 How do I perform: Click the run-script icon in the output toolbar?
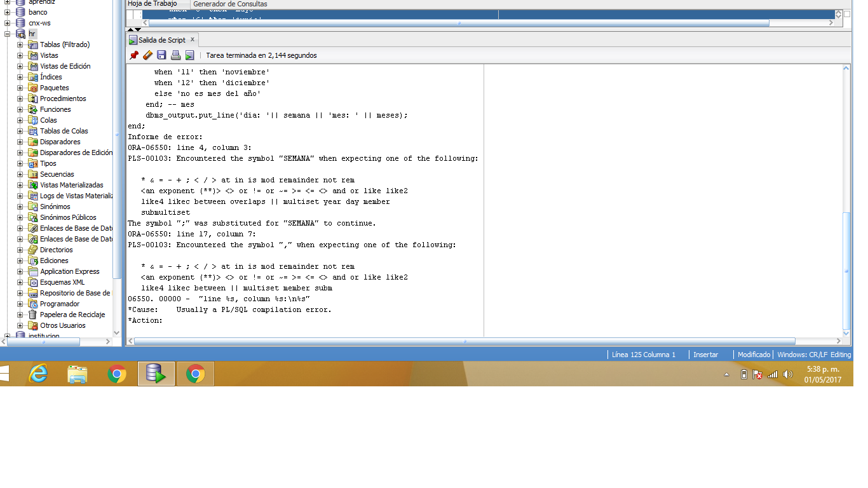click(189, 55)
